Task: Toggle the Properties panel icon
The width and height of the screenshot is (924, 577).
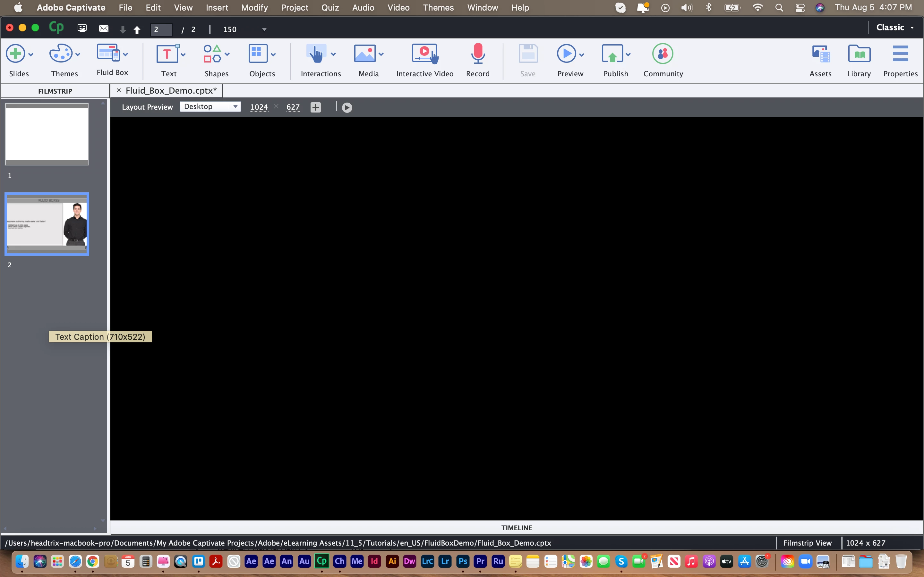Action: point(900,54)
